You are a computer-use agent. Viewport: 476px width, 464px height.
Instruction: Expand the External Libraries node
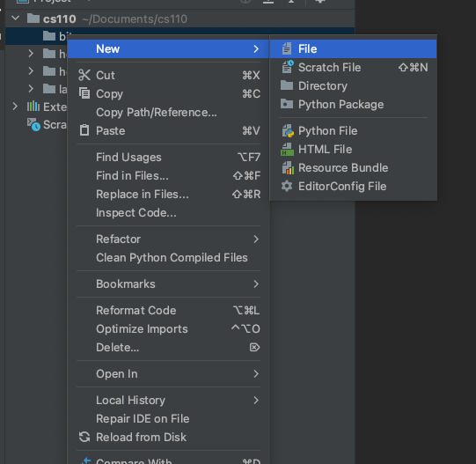[x=15, y=107]
